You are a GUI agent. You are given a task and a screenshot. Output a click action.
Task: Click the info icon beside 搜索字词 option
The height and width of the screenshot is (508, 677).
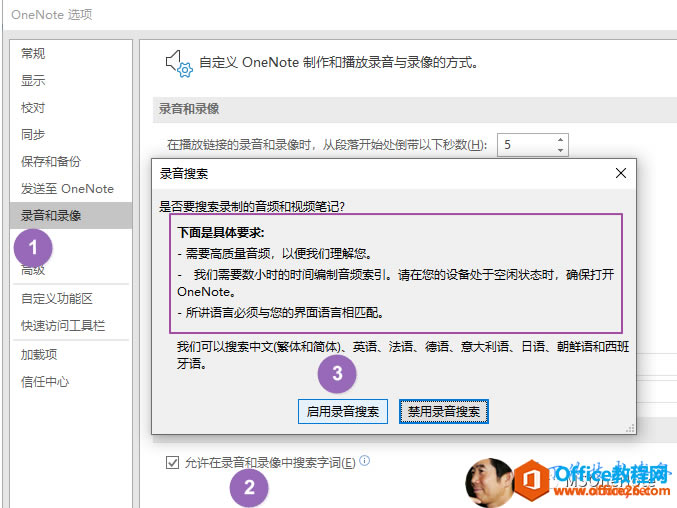pos(365,461)
